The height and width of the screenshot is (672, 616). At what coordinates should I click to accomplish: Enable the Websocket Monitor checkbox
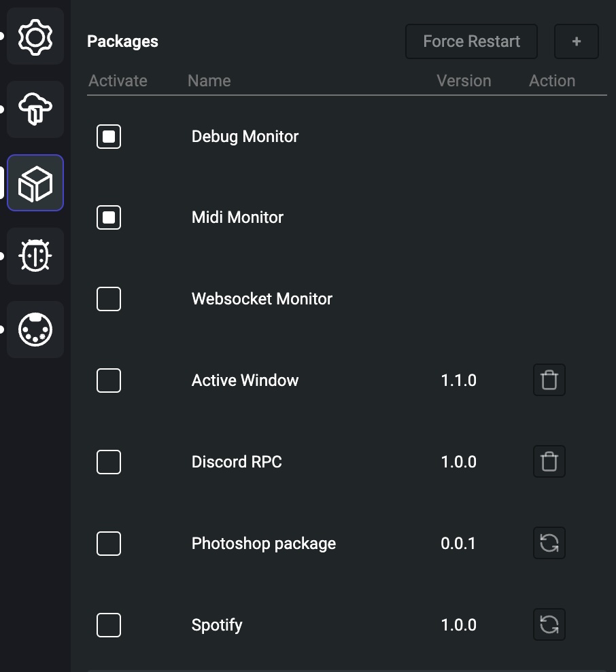[109, 299]
